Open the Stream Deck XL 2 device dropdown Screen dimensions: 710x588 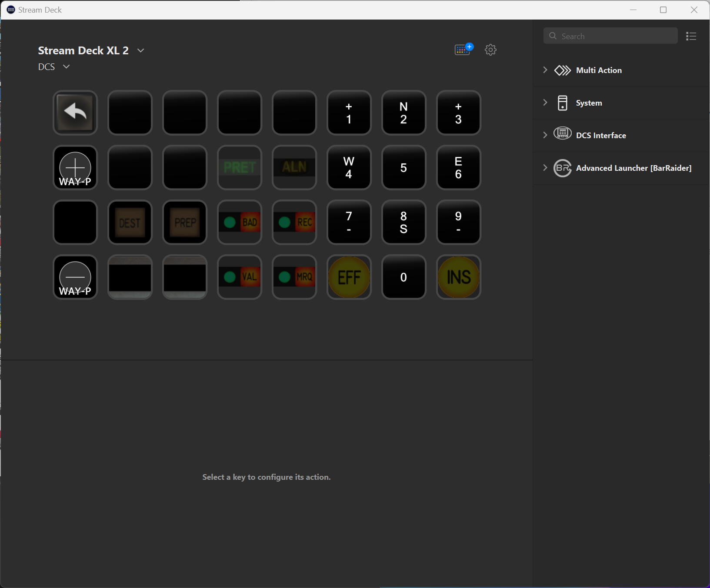(141, 50)
